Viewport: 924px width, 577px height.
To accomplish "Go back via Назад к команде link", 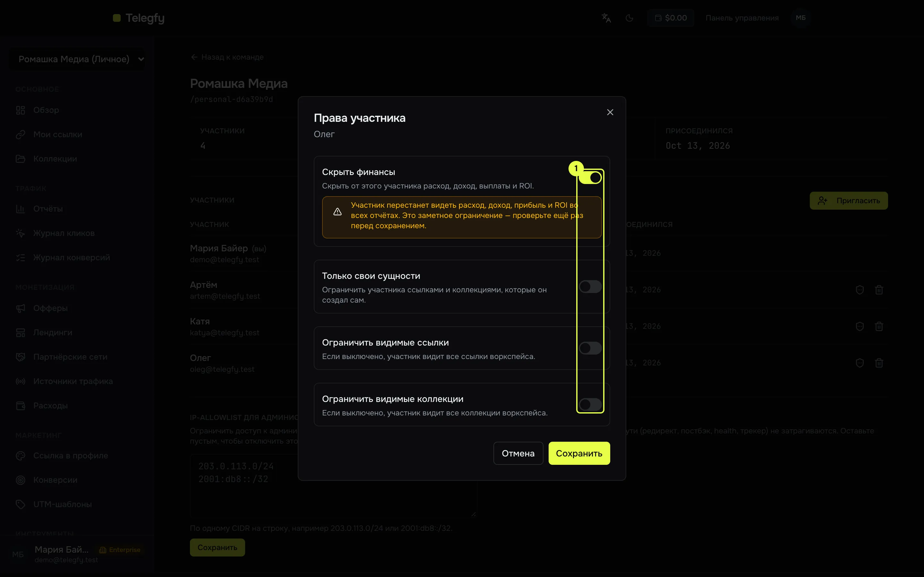I will (x=227, y=57).
